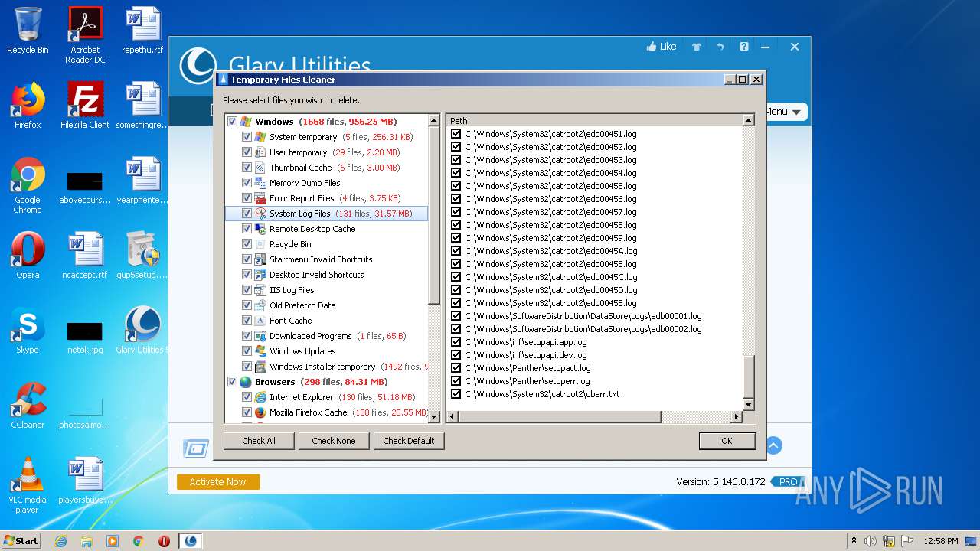Viewport: 980px width, 551px height.
Task: Click the User temporary category icon
Action: (x=260, y=152)
